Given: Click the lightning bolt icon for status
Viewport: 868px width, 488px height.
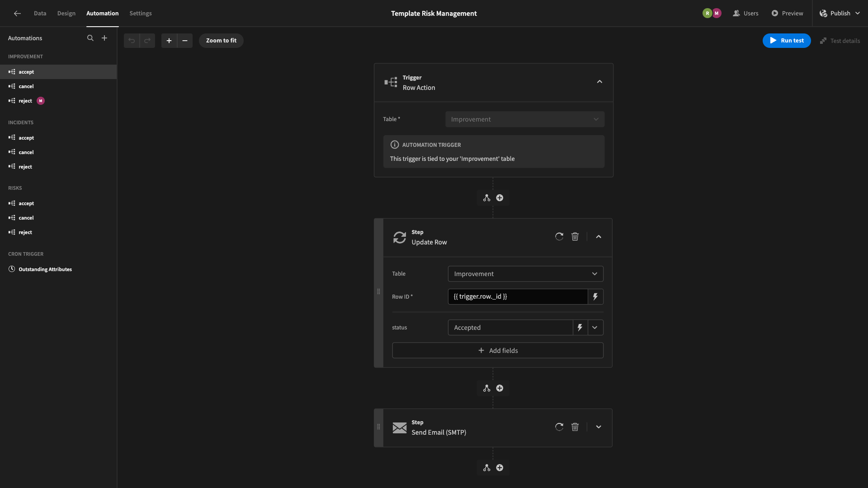Looking at the screenshot, I should click(x=580, y=327).
